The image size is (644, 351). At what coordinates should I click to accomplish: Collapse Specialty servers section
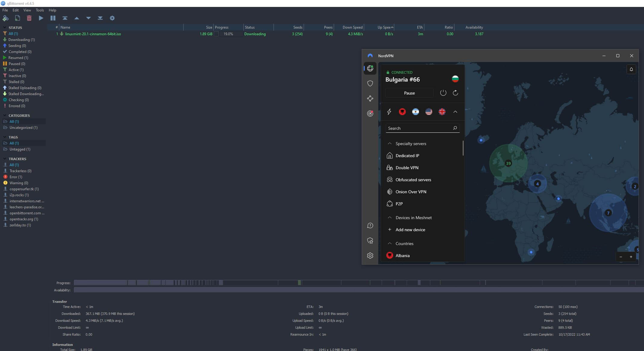[x=389, y=144]
